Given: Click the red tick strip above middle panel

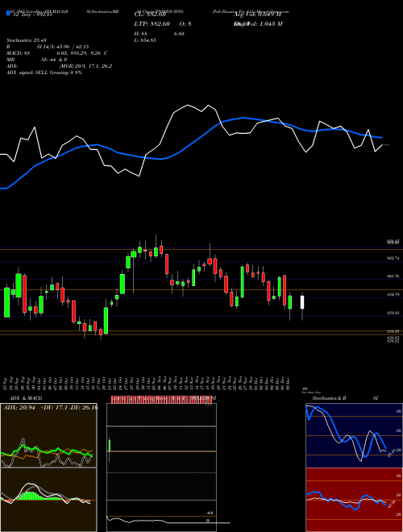Looking at the screenshot, I should 161,399.
